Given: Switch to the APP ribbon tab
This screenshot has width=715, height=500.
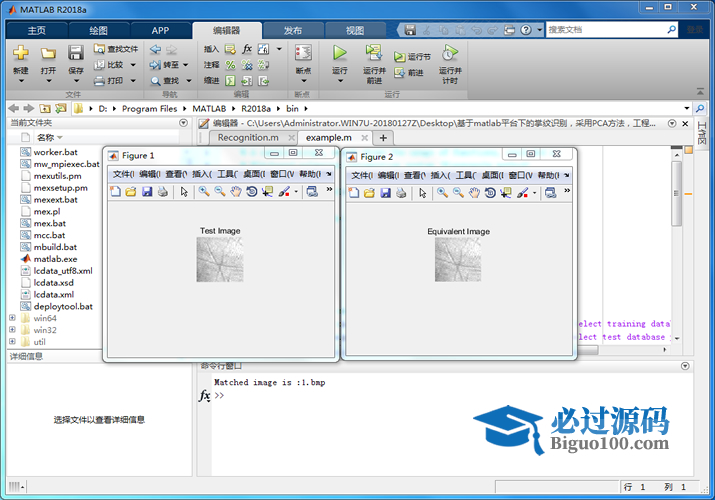Looking at the screenshot, I should tap(161, 31).
